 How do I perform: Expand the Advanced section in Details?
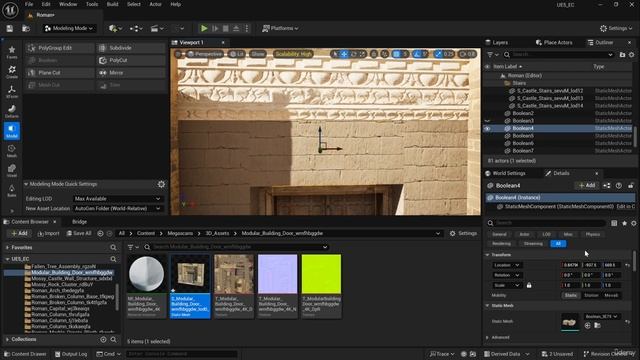click(x=487, y=338)
